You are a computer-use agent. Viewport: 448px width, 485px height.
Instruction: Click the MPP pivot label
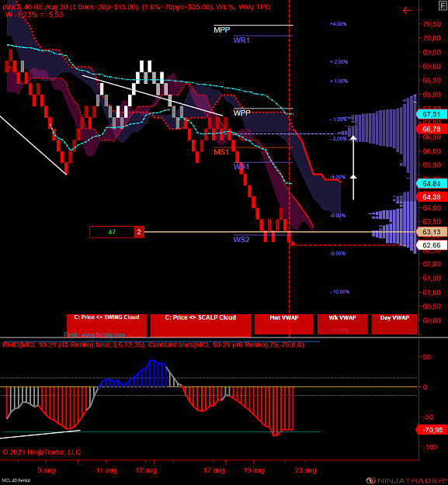point(222,30)
